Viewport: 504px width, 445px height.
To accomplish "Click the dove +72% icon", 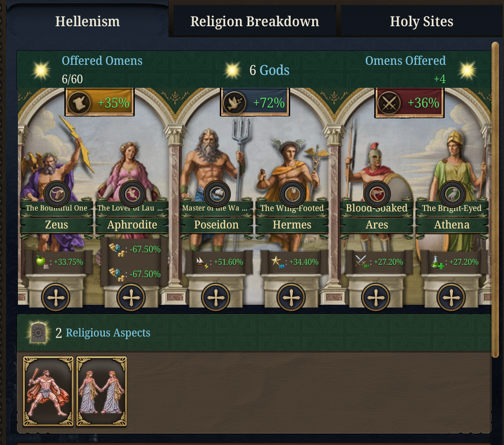I will 233,103.
